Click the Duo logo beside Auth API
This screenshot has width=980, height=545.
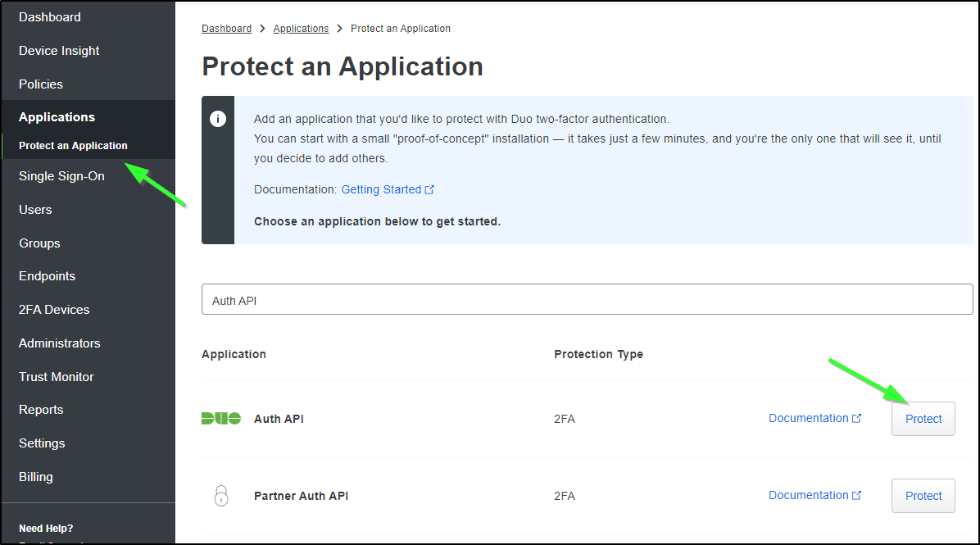click(221, 419)
